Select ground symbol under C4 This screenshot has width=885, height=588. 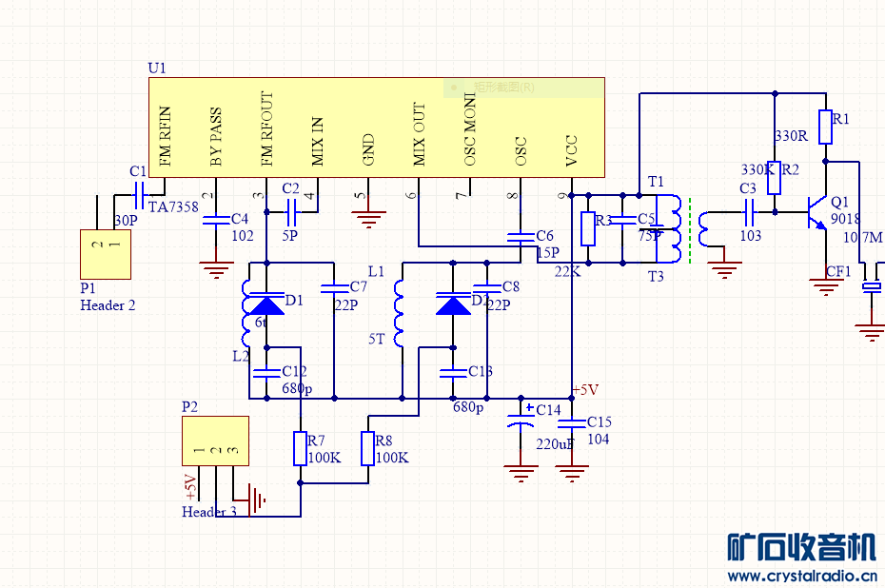pyautogui.click(x=216, y=270)
